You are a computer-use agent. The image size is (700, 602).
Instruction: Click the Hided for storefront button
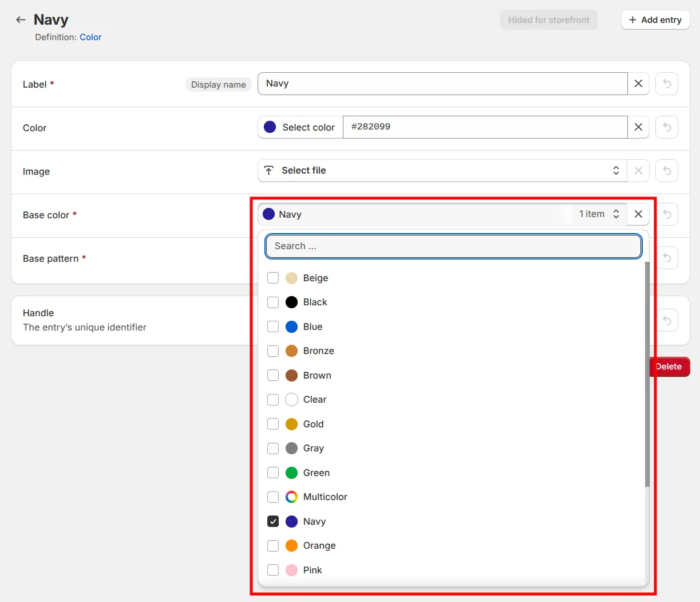click(548, 19)
